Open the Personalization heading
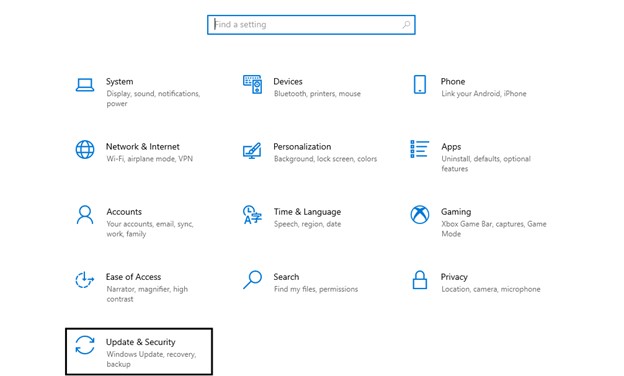624x376 pixels. (302, 147)
